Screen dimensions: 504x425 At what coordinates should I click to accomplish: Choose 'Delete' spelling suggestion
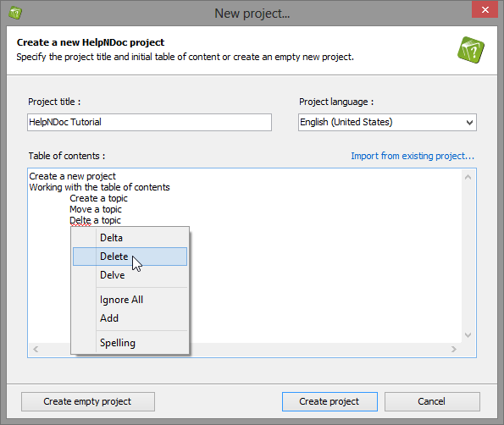(x=130, y=257)
